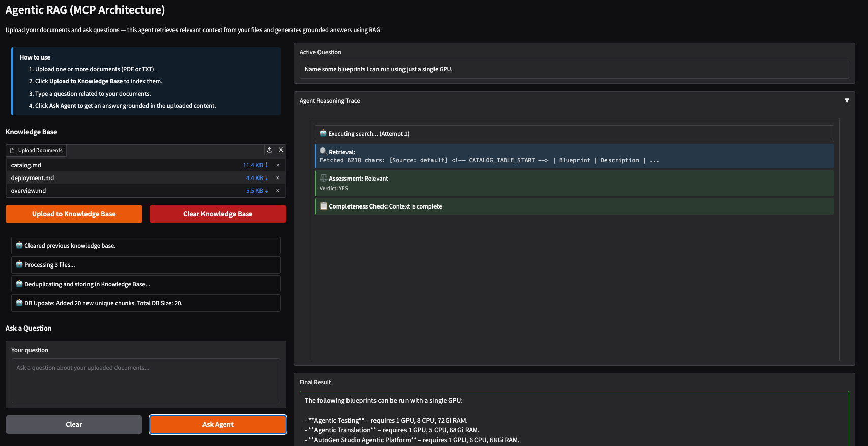The width and height of the screenshot is (868, 446).
Task: Click the Cleared previous knowledge base message
Action: 146,246
